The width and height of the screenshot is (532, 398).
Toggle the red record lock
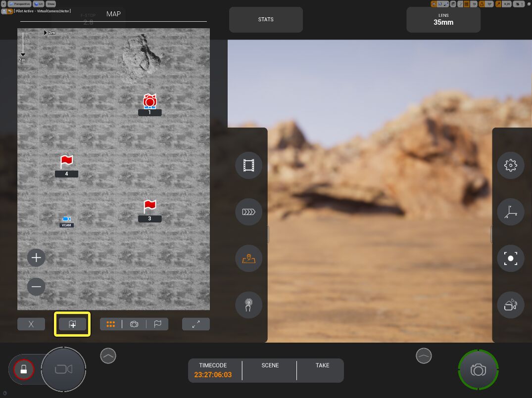click(24, 369)
